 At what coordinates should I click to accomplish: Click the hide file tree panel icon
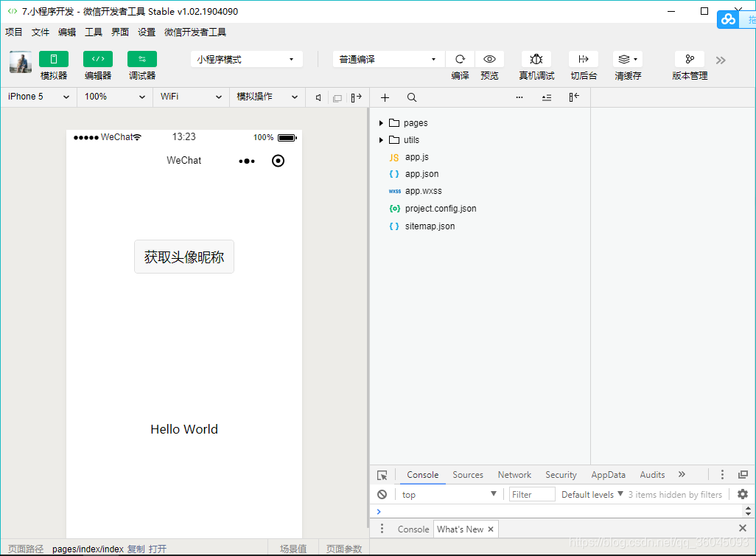(574, 97)
